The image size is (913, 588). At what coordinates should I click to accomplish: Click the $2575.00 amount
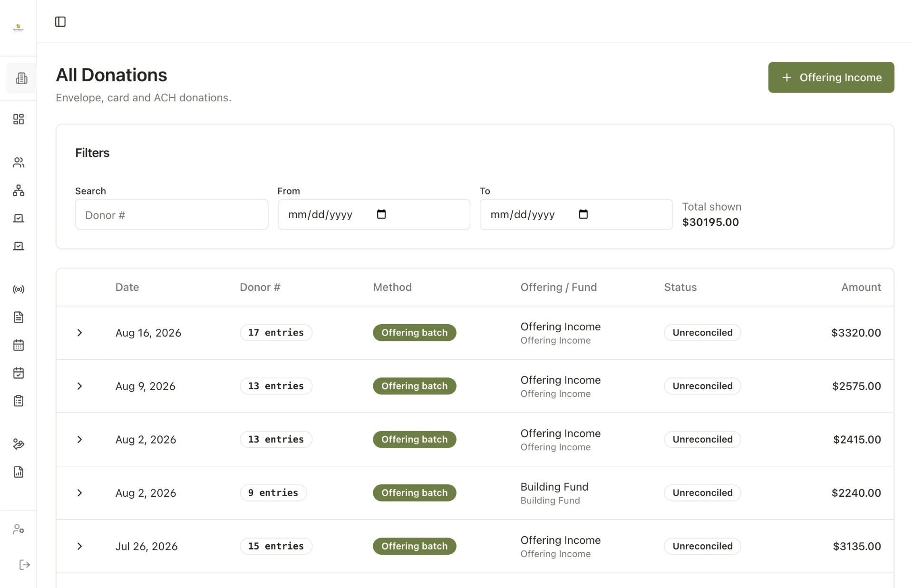[856, 386]
